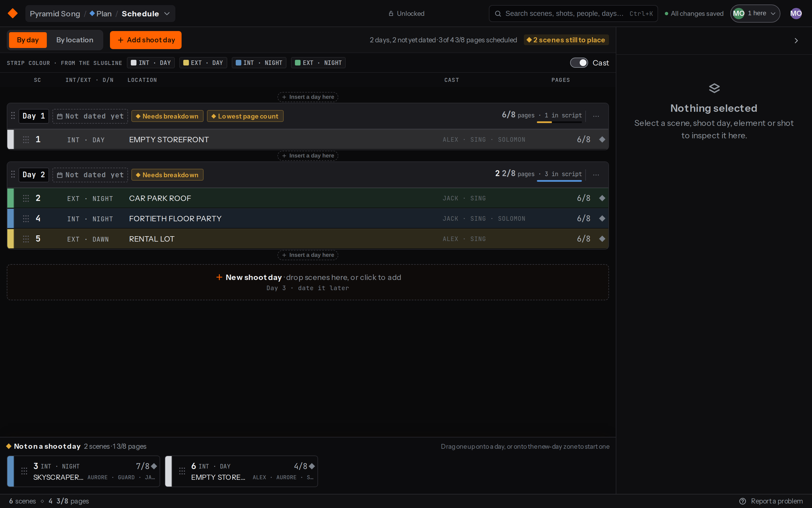The width and height of the screenshot is (812, 508).
Task: Go to Pyramid Song in the breadcrumb
Action: click(55, 14)
